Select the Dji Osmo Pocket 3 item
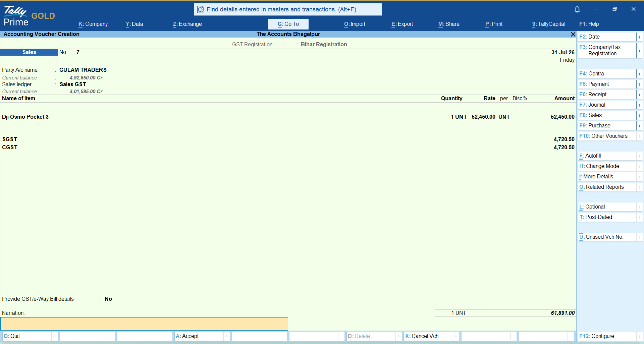The image size is (644, 344). coord(25,117)
